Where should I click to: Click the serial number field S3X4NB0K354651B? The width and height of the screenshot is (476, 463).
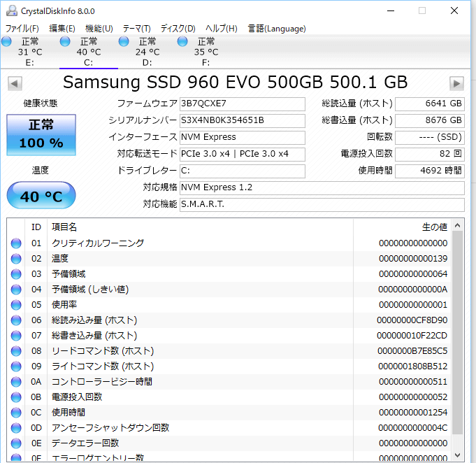(x=243, y=120)
